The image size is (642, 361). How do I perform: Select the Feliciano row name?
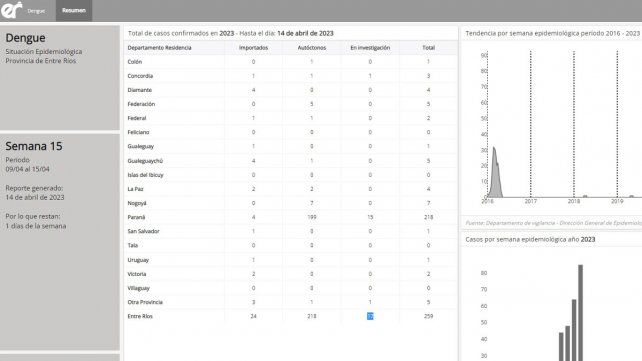138,132
